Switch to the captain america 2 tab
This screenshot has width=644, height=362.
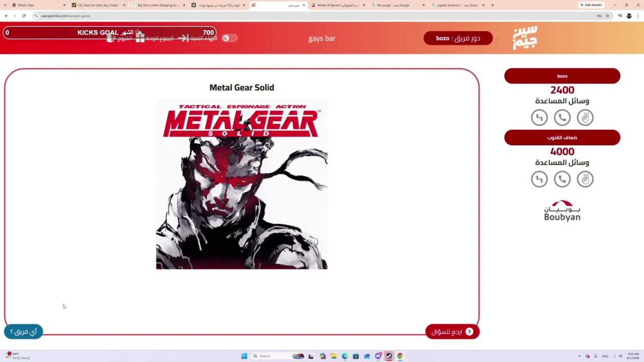(x=457, y=5)
